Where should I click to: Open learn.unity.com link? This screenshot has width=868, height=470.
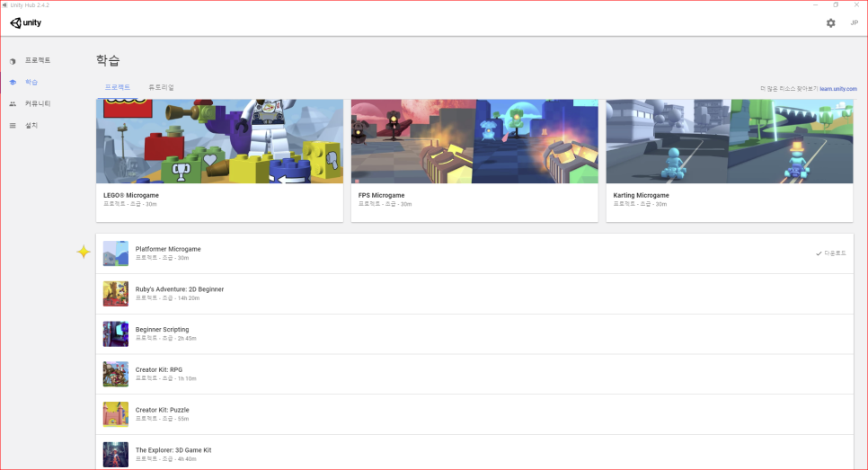(x=838, y=89)
